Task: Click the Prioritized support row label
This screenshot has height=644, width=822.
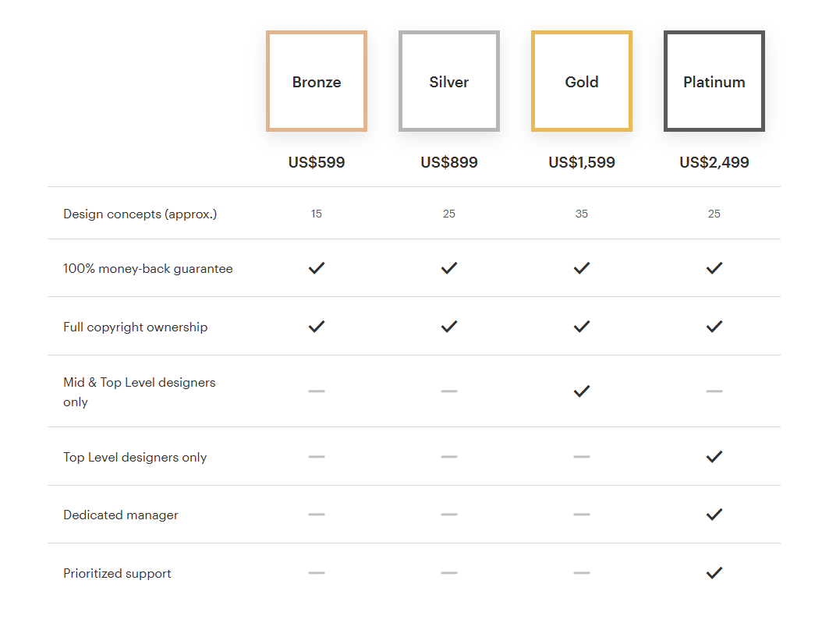Action: coord(117,574)
